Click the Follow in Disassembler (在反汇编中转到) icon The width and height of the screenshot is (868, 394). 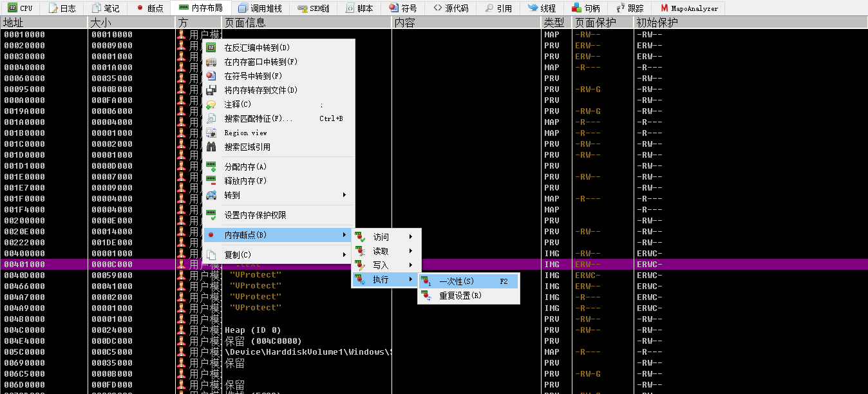[211, 48]
